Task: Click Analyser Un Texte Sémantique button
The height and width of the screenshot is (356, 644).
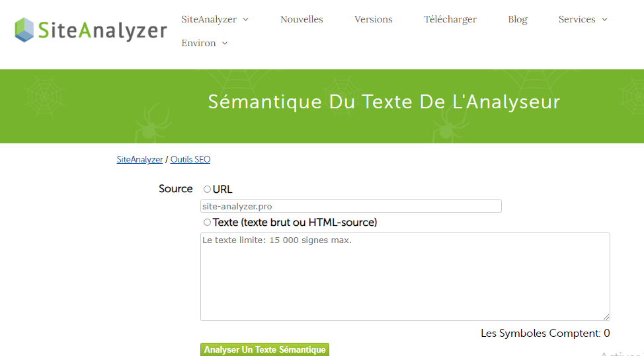Action: pyautogui.click(x=264, y=350)
